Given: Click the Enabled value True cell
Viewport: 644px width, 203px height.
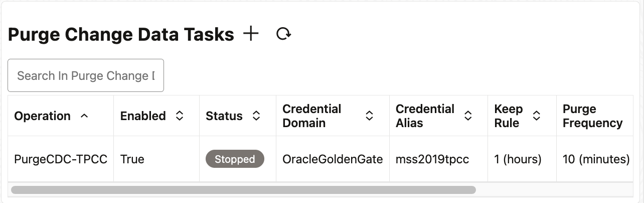Looking at the screenshot, I should 132,159.
